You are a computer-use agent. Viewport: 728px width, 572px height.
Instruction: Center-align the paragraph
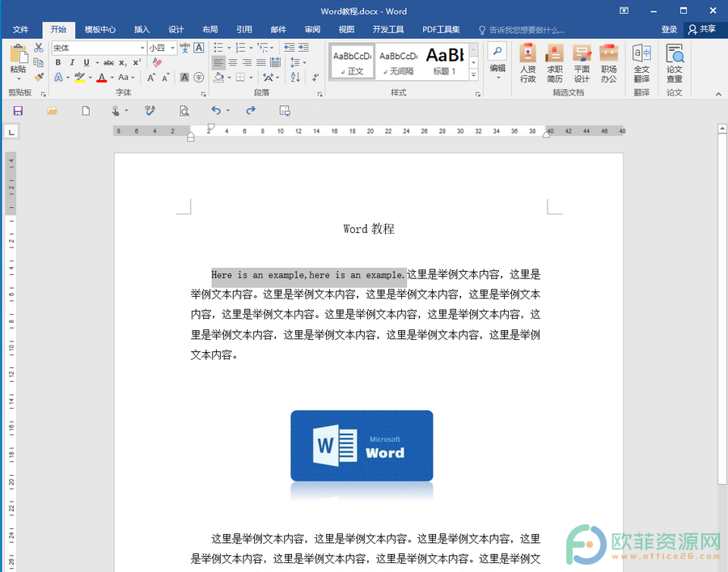click(x=233, y=62)
